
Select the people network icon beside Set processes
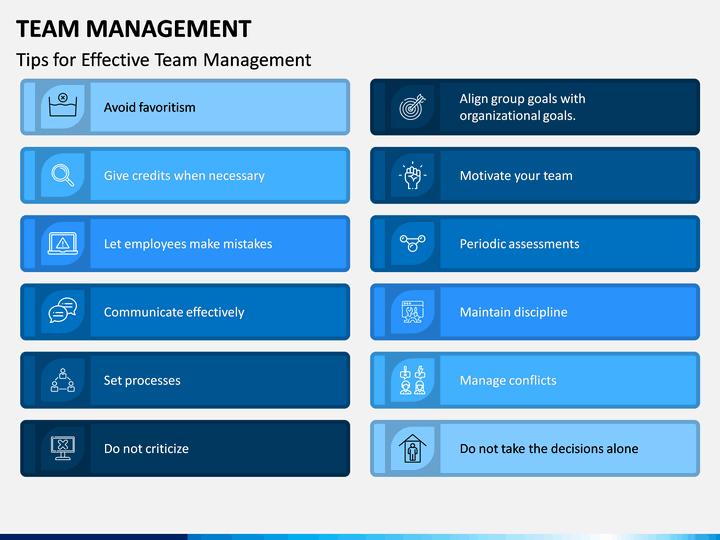(x=63, y=380)
